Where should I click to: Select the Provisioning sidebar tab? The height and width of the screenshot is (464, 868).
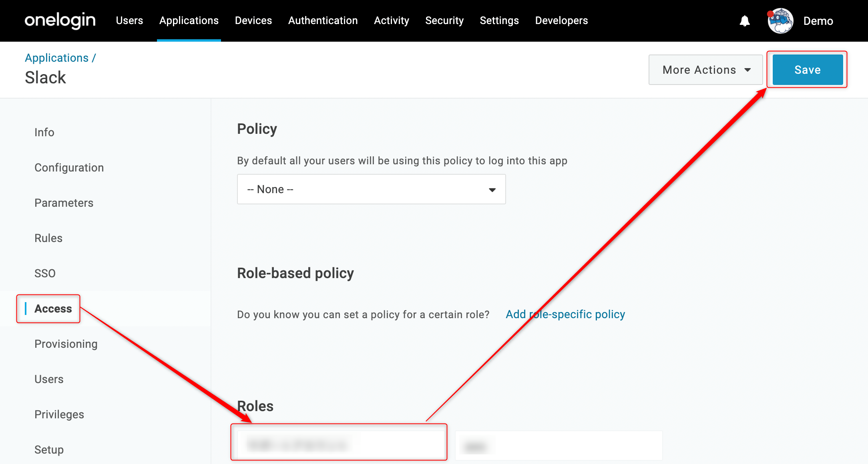66,344
